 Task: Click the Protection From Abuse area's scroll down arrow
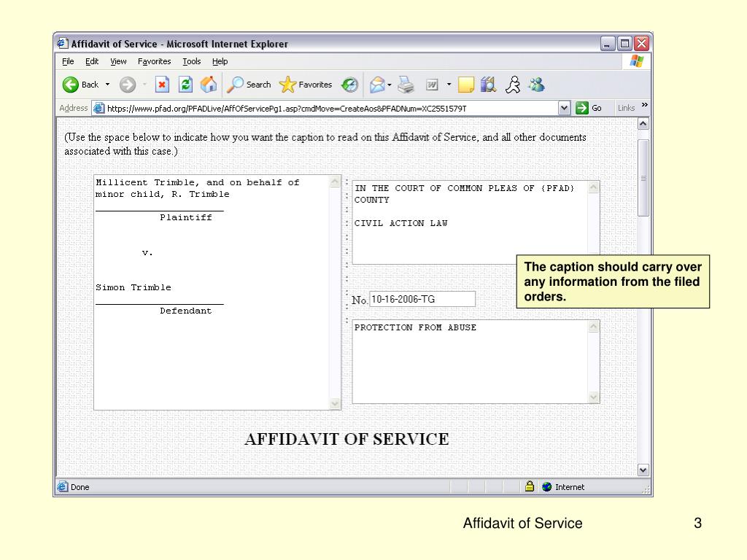point(594,397)
